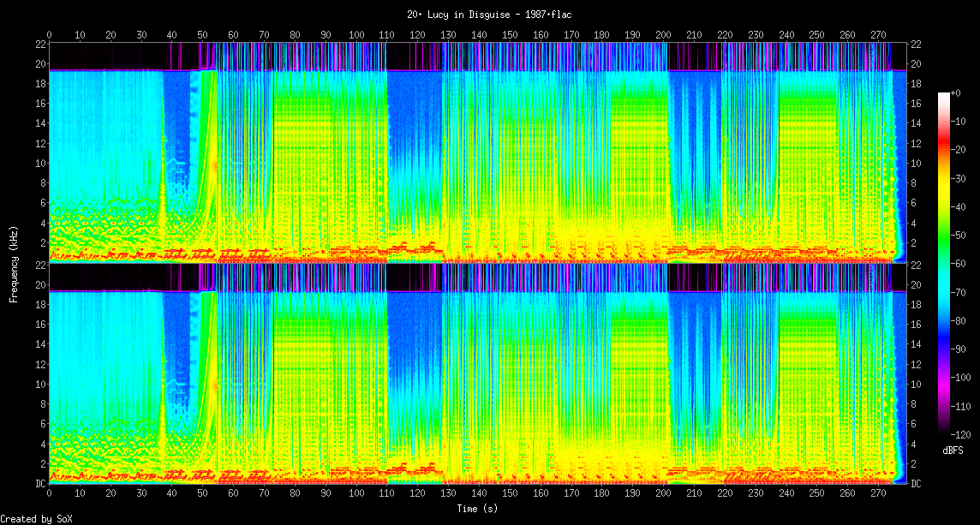Image resolution: width=980 pixels, height=525 pixels.
Task: Click the '-60' value on the color scale
Action: pyautogui.click(x=958, y=264)
